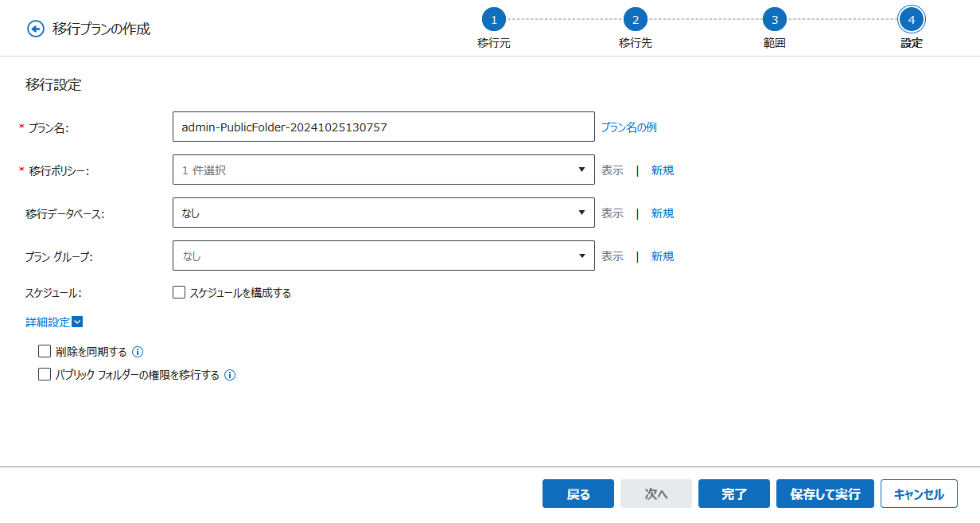Click 新規 next to 移行データベース
This screenshot has height=523, width=980.
(x=663, y=213)
